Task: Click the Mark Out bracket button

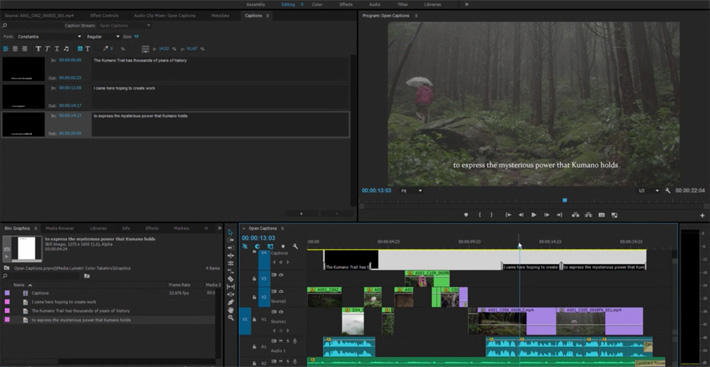Action: tap(492, 215)
